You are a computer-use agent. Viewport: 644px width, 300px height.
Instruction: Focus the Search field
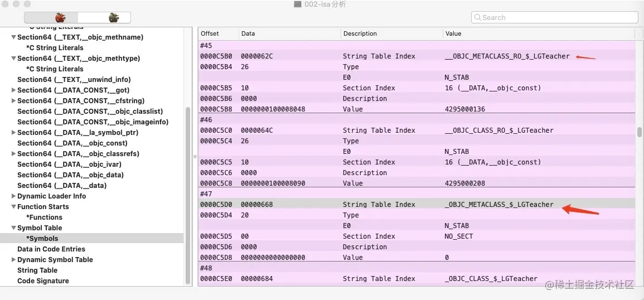[x=554, y=17]
